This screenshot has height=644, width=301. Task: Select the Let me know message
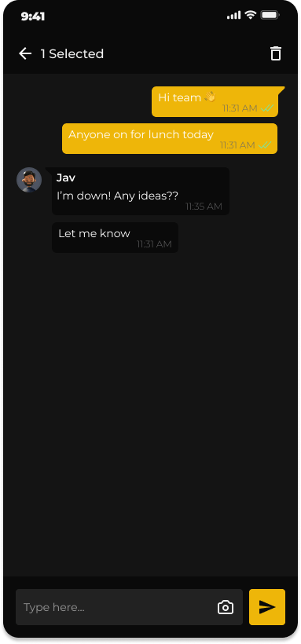click(116, 237)
